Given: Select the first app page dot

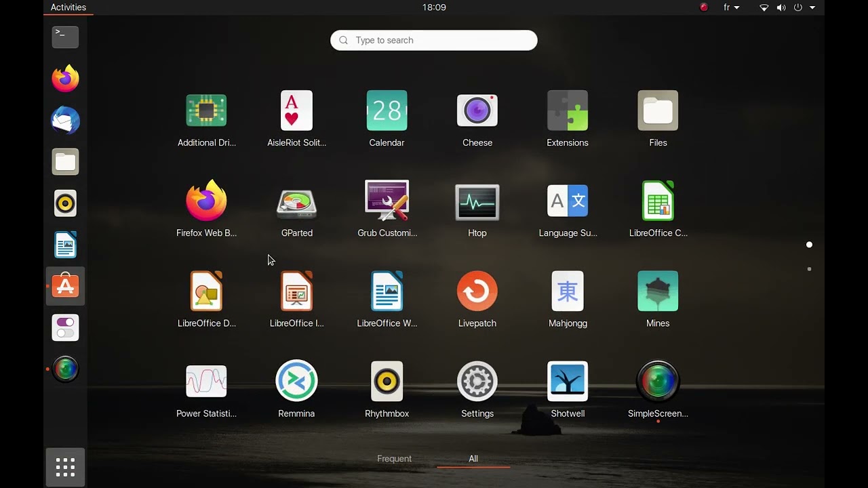Looking at the screenshot, I should [x=809, y=245].
